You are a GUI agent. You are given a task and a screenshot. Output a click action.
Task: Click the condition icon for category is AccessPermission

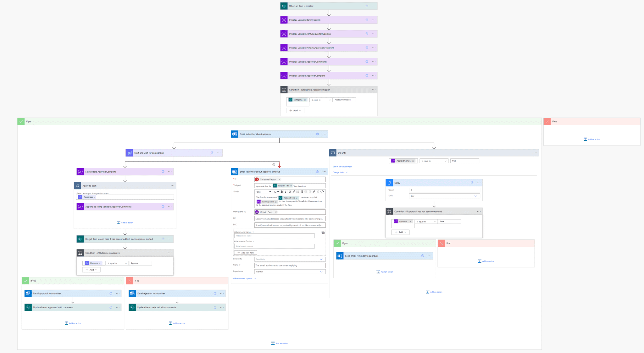click(x=284, y=90)
